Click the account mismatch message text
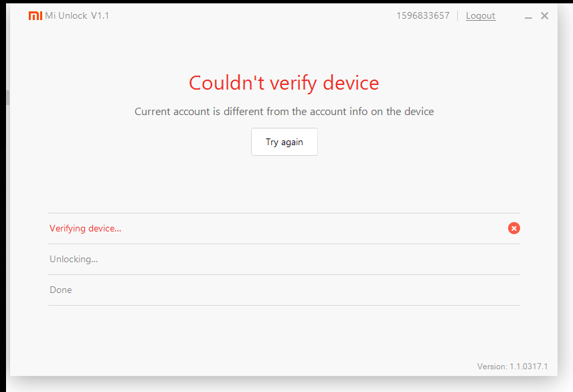The height and width of the screenshot is (392, 573). [x=284, y=112]
